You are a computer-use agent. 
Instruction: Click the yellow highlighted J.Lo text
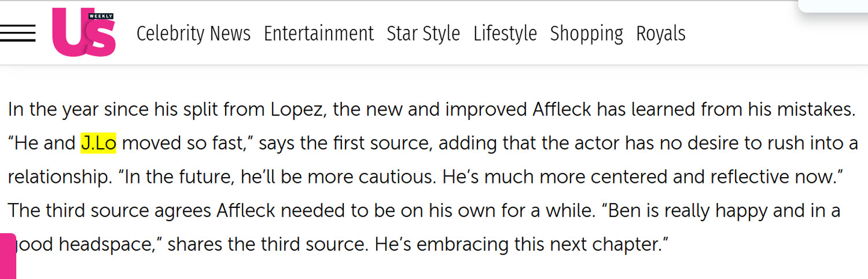click(x=98, y=144)
